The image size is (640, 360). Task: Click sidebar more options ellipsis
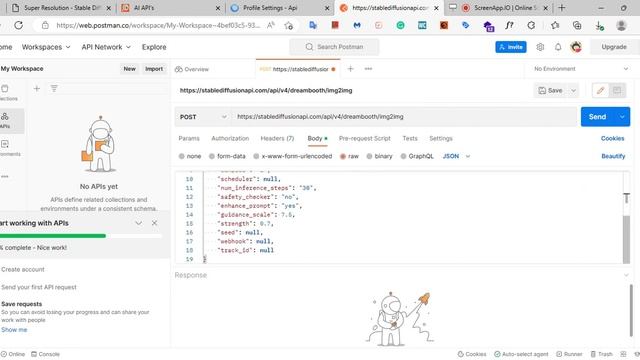tap(4, 176)
